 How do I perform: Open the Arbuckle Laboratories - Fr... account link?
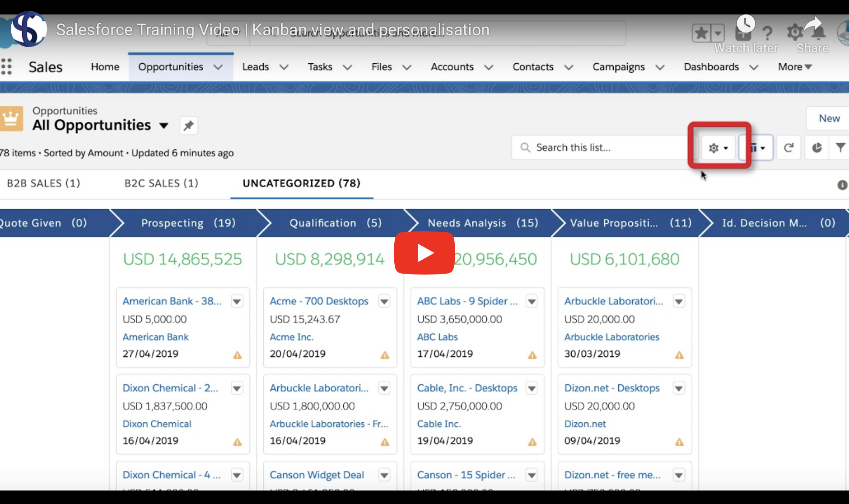(329, 424)
